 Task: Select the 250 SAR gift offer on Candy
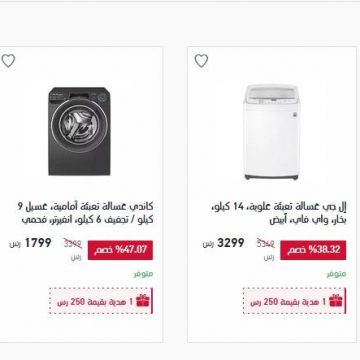[101, 301]
